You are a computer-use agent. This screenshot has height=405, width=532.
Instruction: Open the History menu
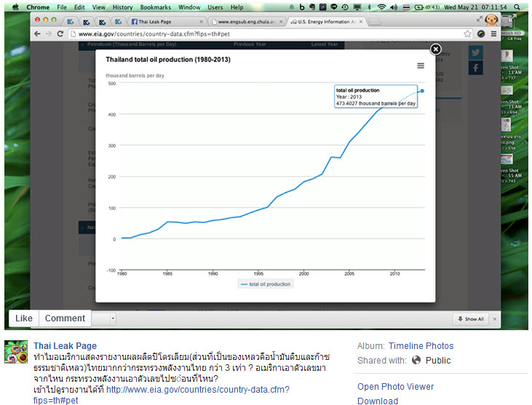122,7
